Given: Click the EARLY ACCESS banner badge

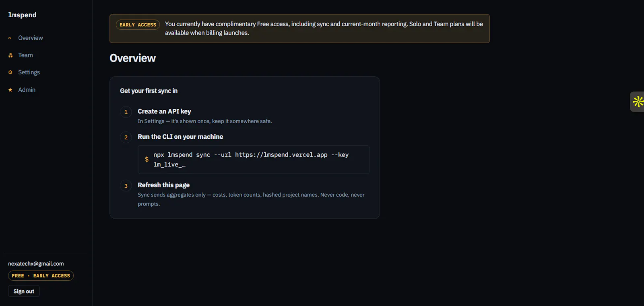Looking at the screenshot, I should 138,25.
